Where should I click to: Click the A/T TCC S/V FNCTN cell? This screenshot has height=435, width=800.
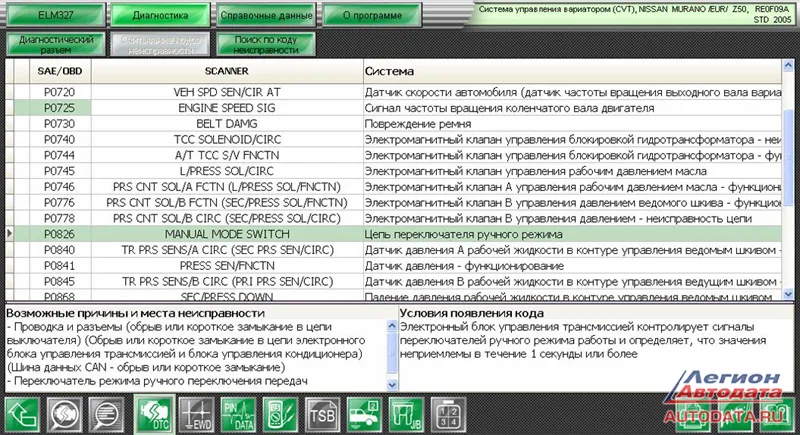point(227,156)
